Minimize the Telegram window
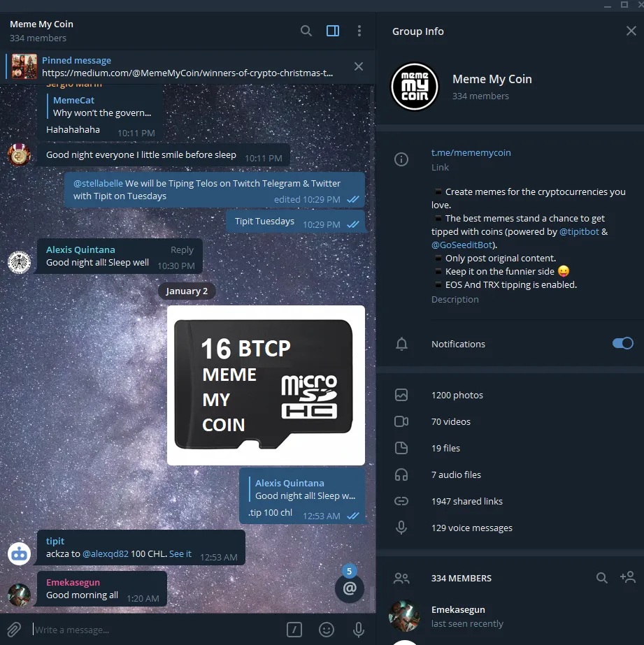 click(608, 6)
